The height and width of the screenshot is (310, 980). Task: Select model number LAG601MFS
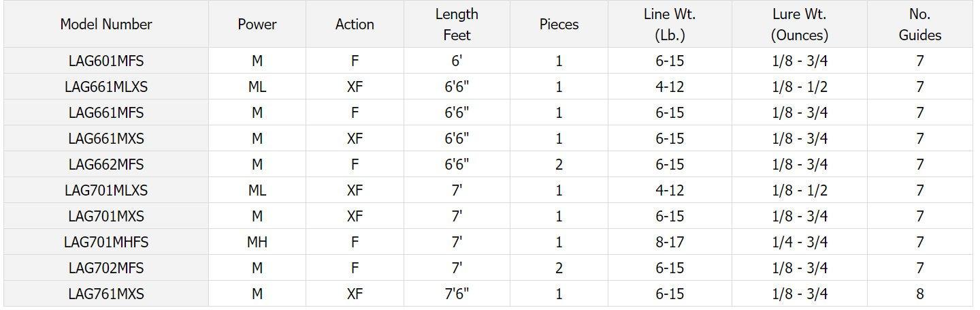[x=106, y=61]
